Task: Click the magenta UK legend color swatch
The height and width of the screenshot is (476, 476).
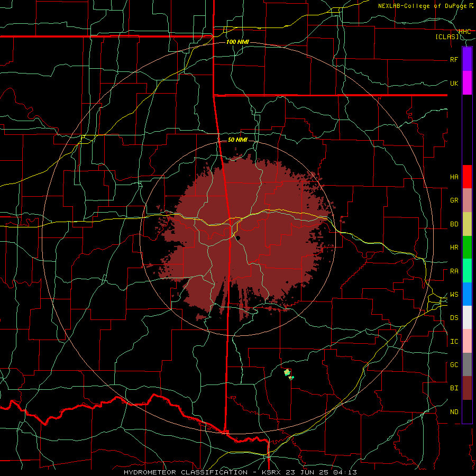Action: click(x=467, y=83)
